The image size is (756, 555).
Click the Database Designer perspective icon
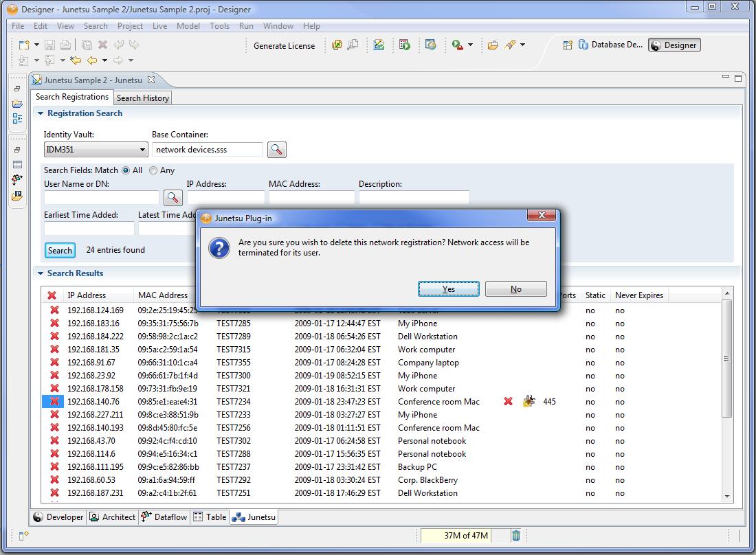(x=584, y=45)
